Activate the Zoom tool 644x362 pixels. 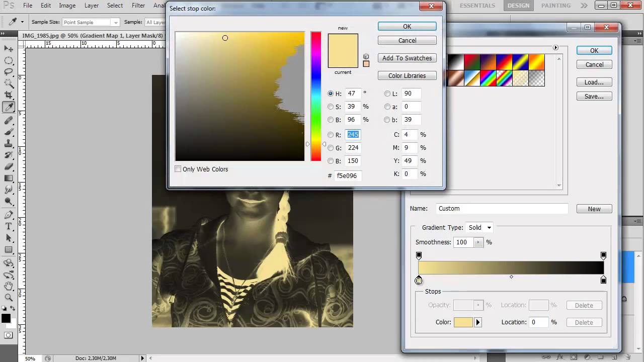(x=9, y=298)
